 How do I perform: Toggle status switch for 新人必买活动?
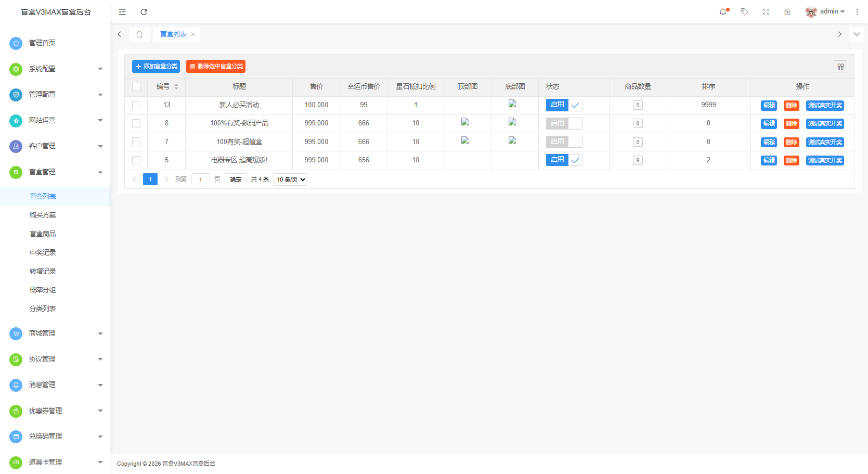click(x=564, y=105)
